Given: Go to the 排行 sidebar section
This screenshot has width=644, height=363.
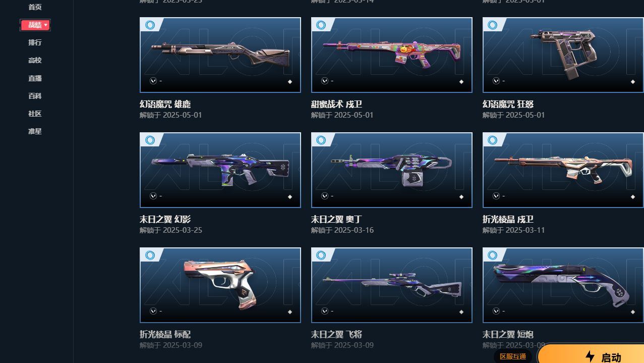Looking at the screenshot, I should coord(35,42).
